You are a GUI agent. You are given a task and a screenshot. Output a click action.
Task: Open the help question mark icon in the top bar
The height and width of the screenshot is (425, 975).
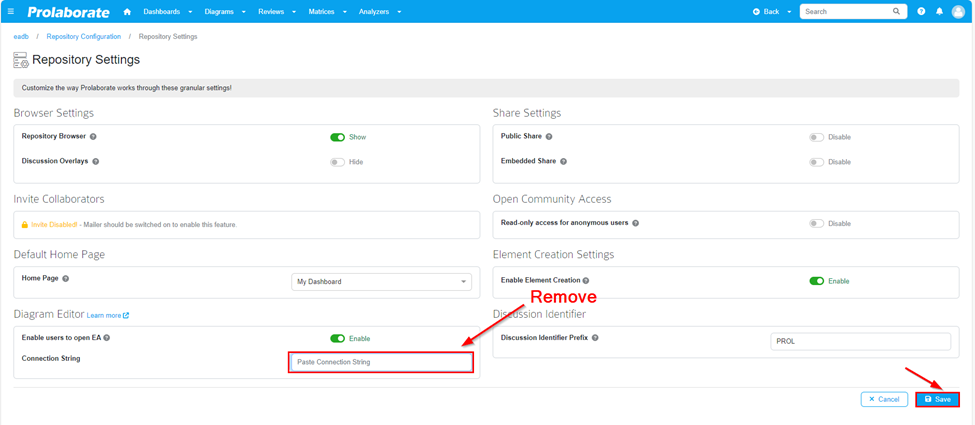[x=921, y=11]
